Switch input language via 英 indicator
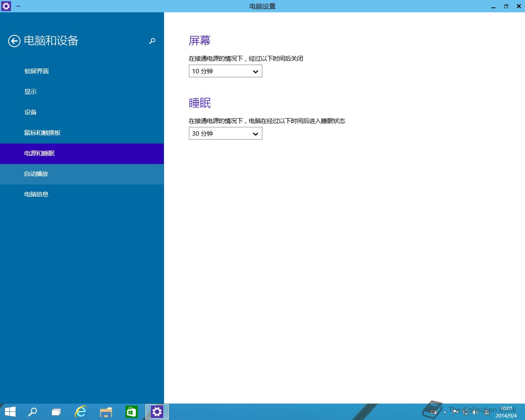The image size is (525, 420). (487, 412)
